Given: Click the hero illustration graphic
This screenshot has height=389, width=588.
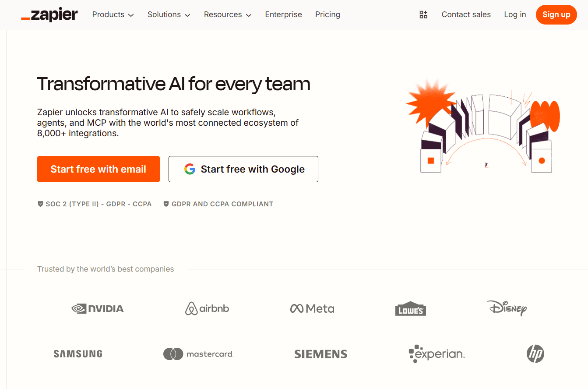Looking at the screenshot, I should 483,127.
